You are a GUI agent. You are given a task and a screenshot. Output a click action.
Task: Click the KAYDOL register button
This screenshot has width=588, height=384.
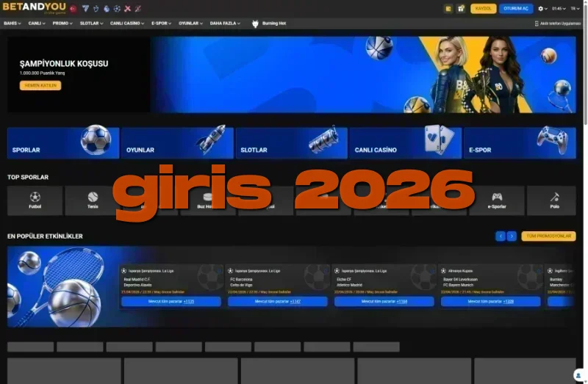point(484,9)
